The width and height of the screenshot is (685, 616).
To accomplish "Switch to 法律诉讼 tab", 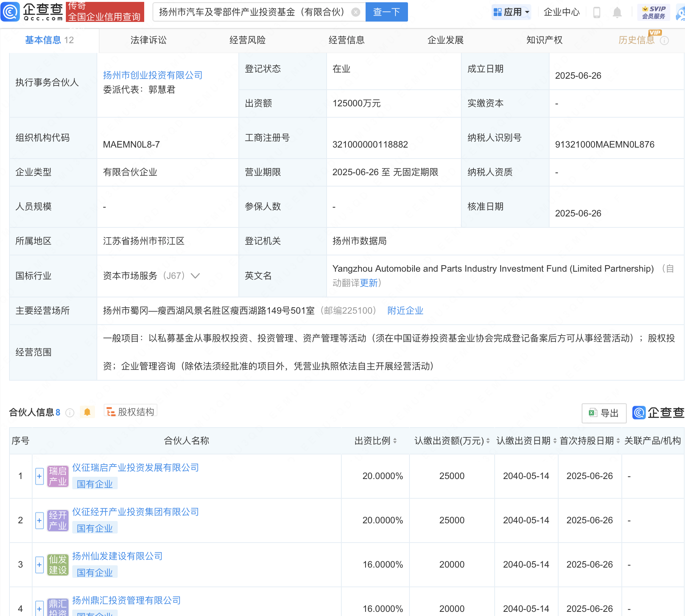I will [x=148, y=40].
